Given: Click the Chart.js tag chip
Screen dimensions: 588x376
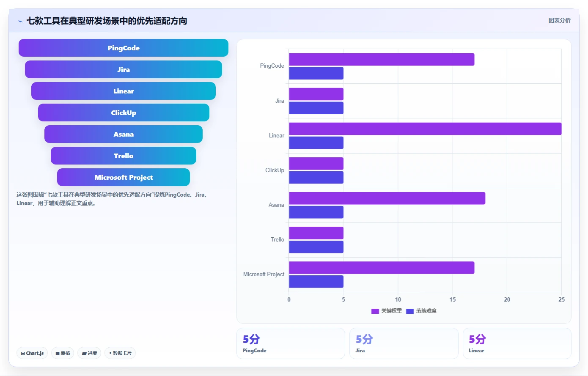Looking at the screenshot, I should click(x=32, y=353).
